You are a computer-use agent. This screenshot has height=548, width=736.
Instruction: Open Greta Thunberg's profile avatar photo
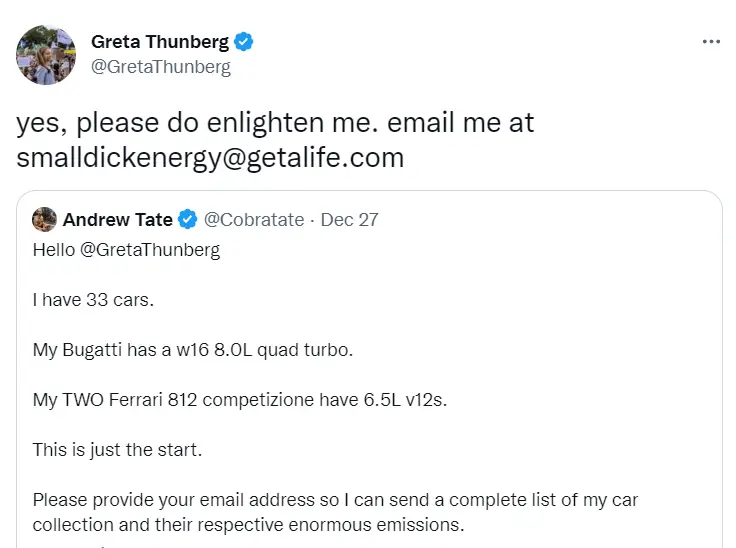pyautogui.click(x=45, y=54)
